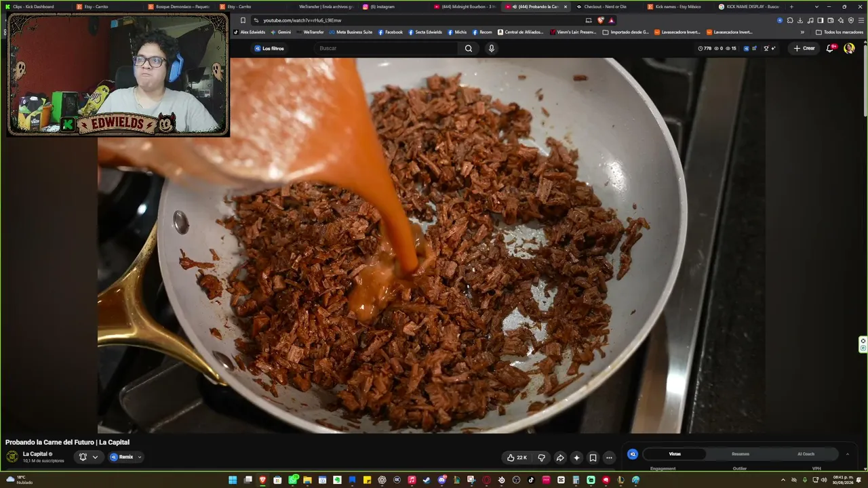Dislike the video with thumbs-down icon
The width and height of the screenshot is (868, 488).
(541, 457)
